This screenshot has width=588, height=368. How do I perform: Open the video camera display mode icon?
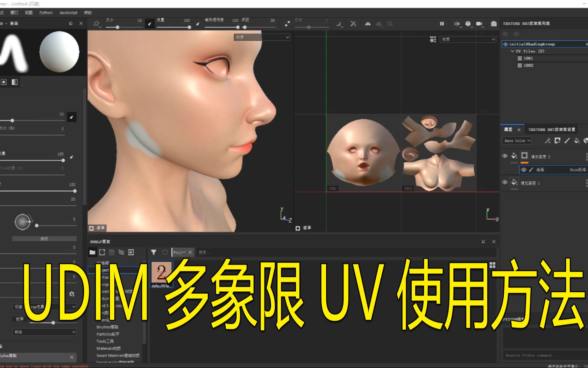pyautogui.click(x=479, y=24)
